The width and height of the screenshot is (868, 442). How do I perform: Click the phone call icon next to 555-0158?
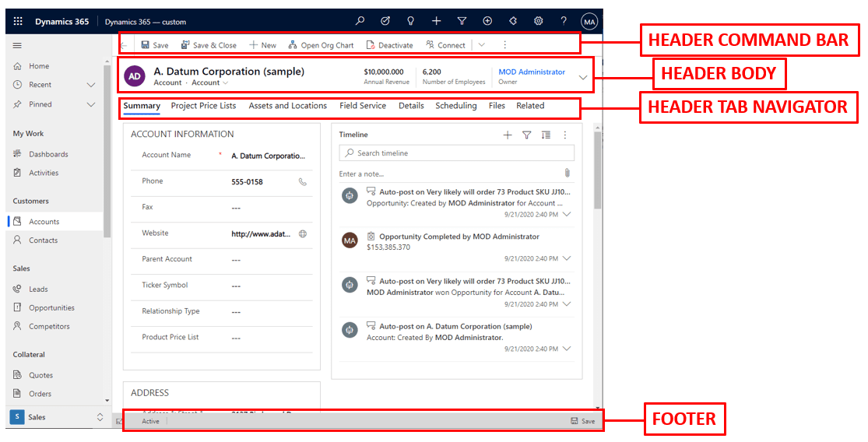tap(302, 181)
